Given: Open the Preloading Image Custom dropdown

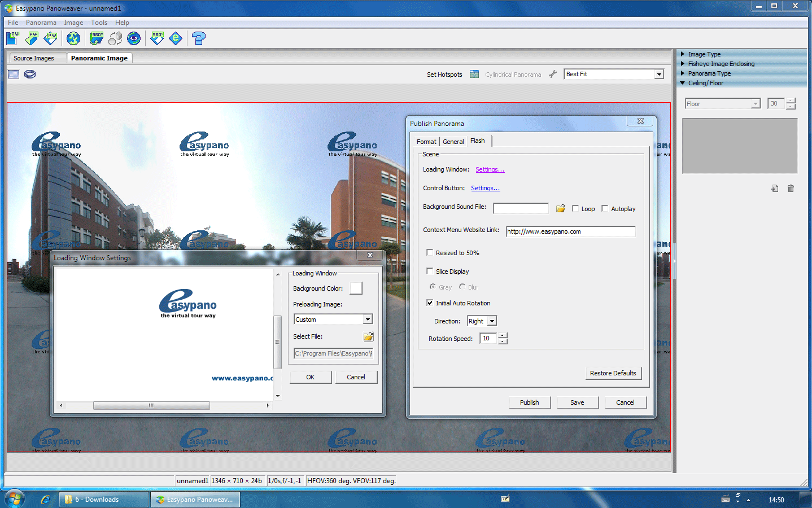Looking at the screenshot, I should coord(368,319).
